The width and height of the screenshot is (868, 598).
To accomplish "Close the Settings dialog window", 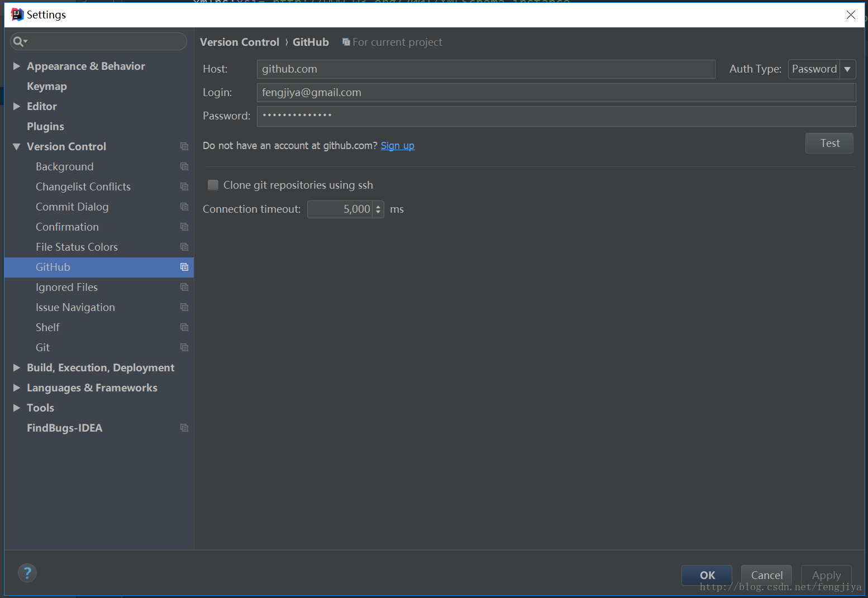I will click(851, 15).
